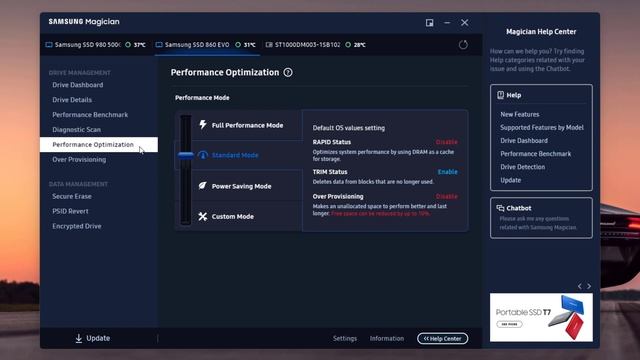Open Drive Dashboard in the sidebar
This screenshot has height=360, width=640.
(x=78, y=85)
